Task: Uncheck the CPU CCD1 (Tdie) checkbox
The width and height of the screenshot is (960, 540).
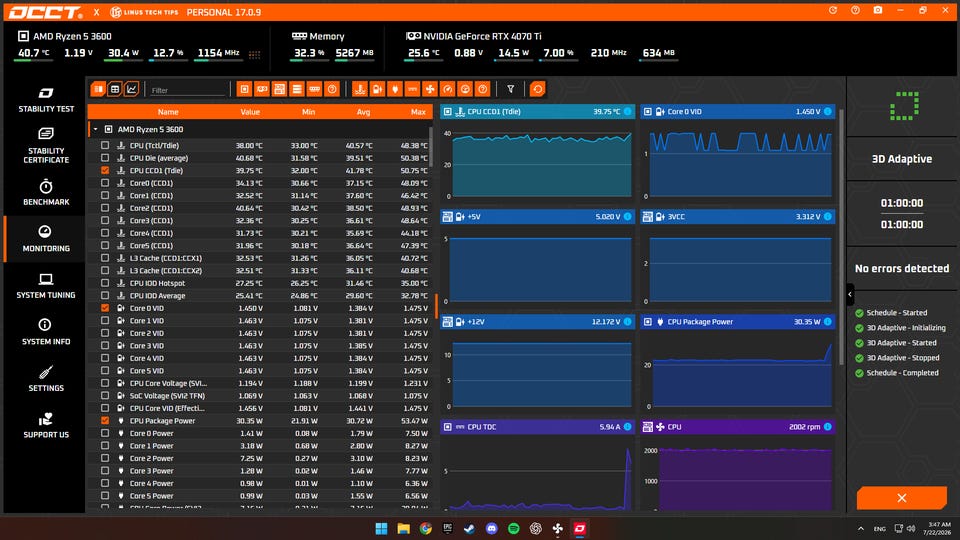Action: (105, 170)
